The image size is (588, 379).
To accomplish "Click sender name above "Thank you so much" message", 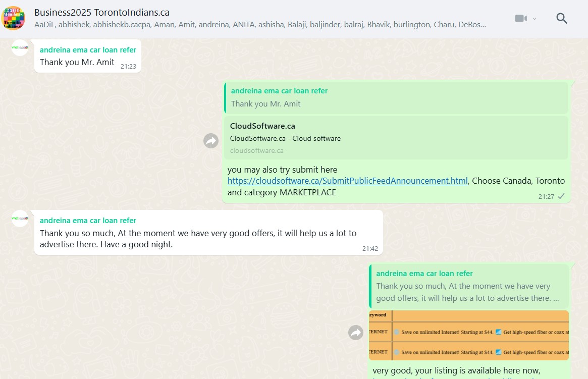I will pyautogui.click(x=88, y=221).
